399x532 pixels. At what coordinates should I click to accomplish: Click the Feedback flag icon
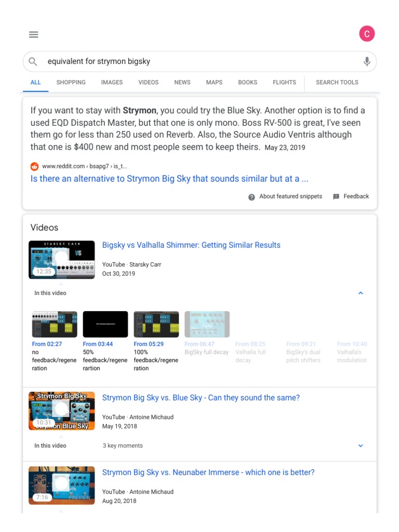(x=336, y=197)
